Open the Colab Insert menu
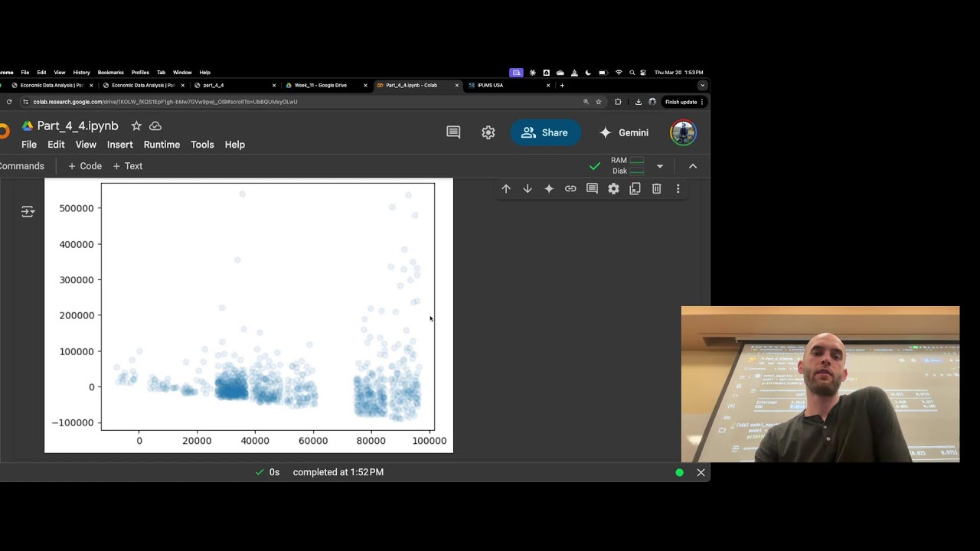Image resolution: width=980 pixels, height=551 pixels. click(120, 145)
